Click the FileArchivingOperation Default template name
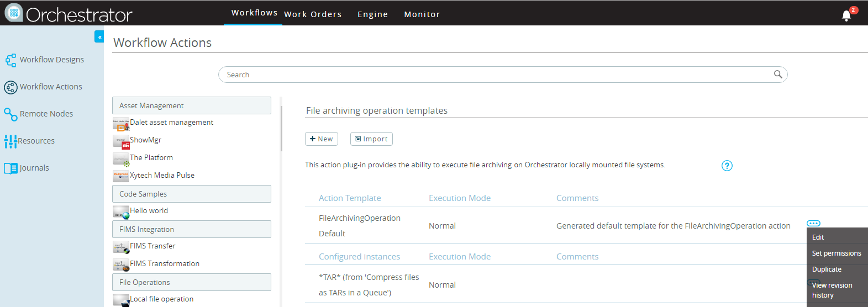 click(360, 226)
